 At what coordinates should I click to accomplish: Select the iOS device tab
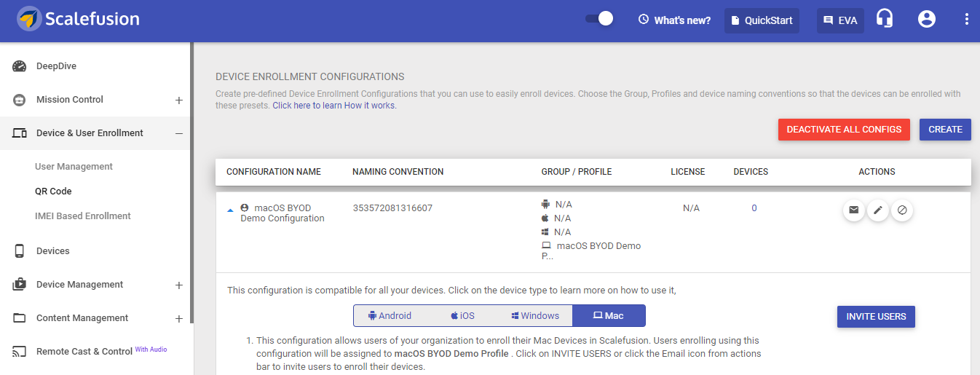coord(462,316)
